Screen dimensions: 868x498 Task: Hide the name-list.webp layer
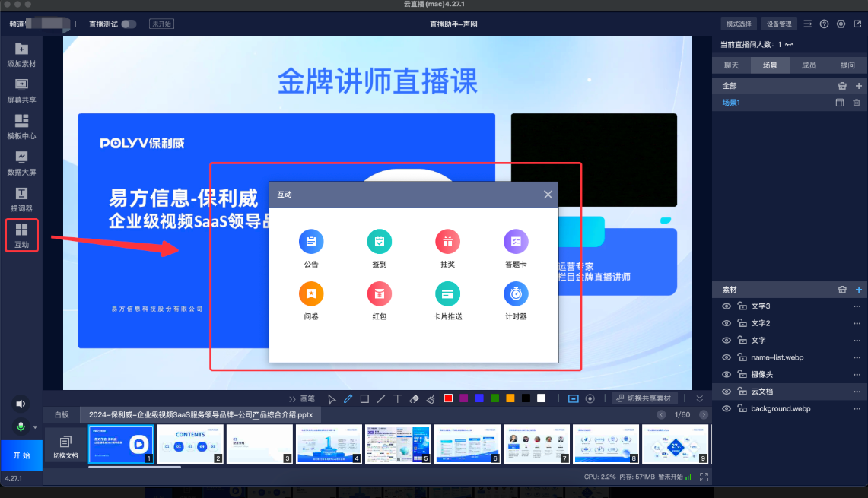[x=727, y=357]
